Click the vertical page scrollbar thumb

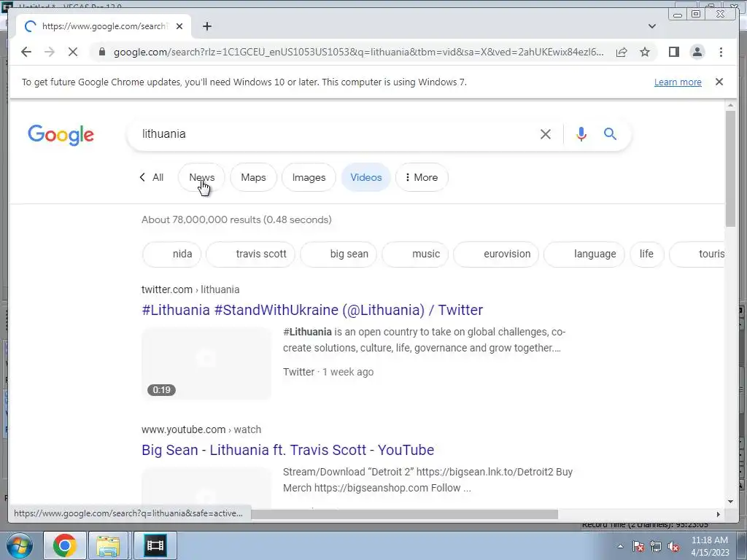click(730, 168)
